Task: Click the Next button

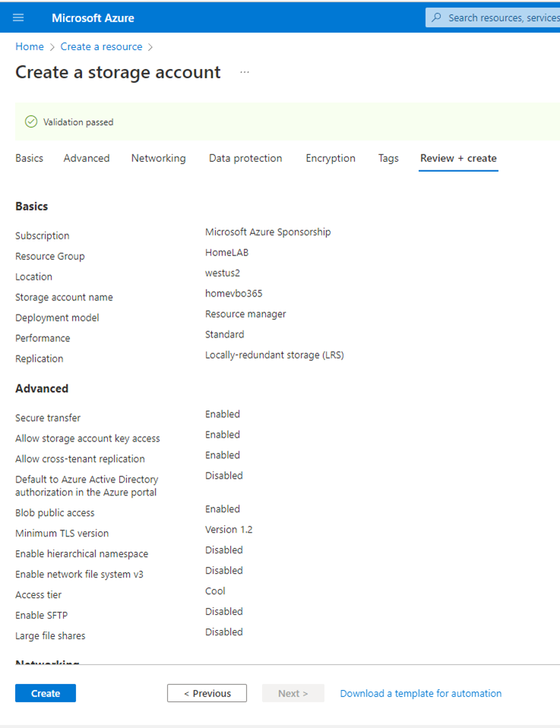Action: (293, 693)
